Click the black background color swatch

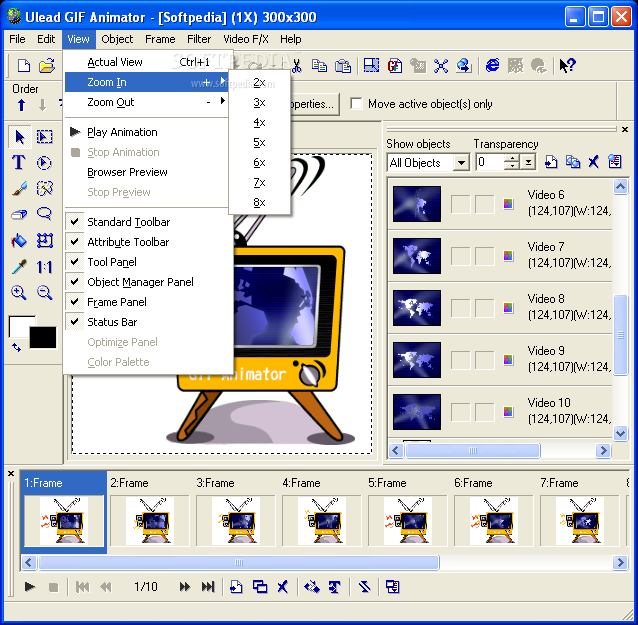pyautogui.click(x=43, y=337)
